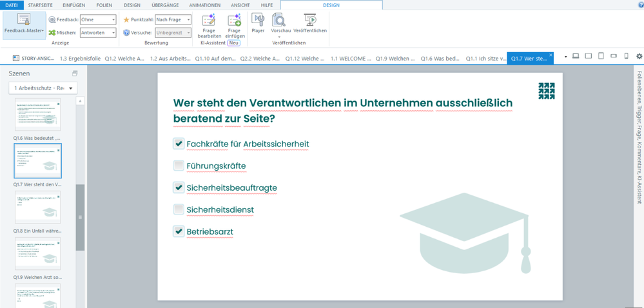
Task: Open the DATEI file menu
Action: pyautogui.click(x=11, y=5)
